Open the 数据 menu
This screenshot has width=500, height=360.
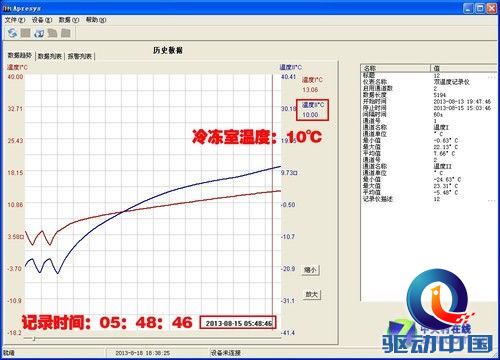click(x=69, y=20)
